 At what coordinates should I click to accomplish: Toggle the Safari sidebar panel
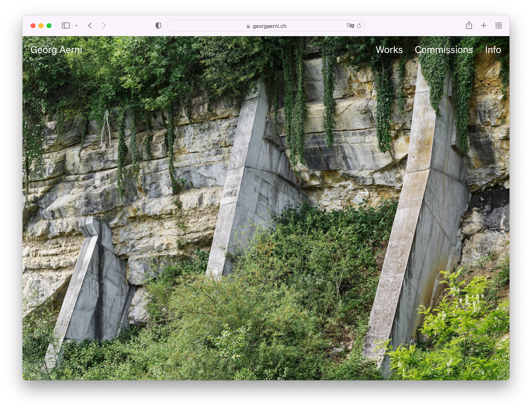coord(65,25)
